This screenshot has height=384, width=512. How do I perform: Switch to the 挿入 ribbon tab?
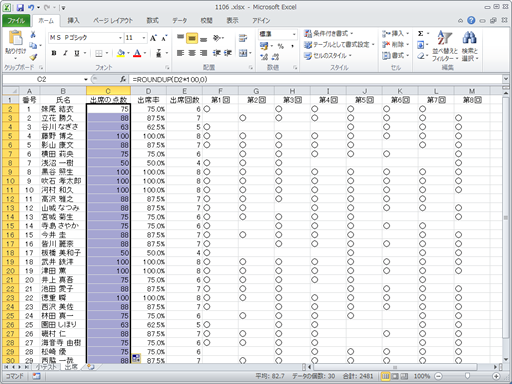click(x=73, y=21)
